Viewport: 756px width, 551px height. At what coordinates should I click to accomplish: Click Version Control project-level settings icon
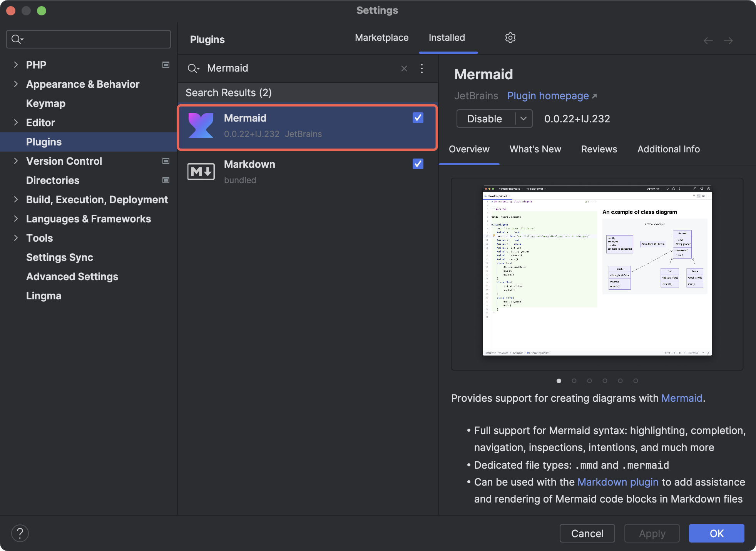[x=166, y=161]
